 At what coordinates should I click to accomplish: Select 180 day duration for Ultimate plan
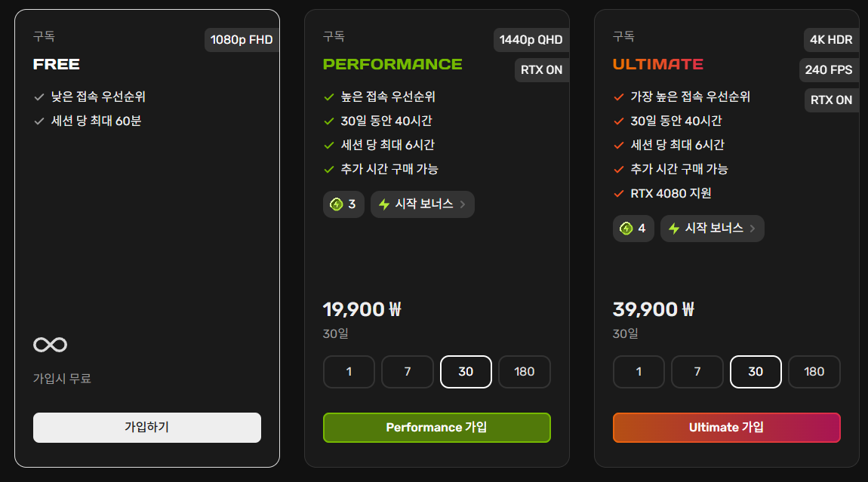pos(814,372)
